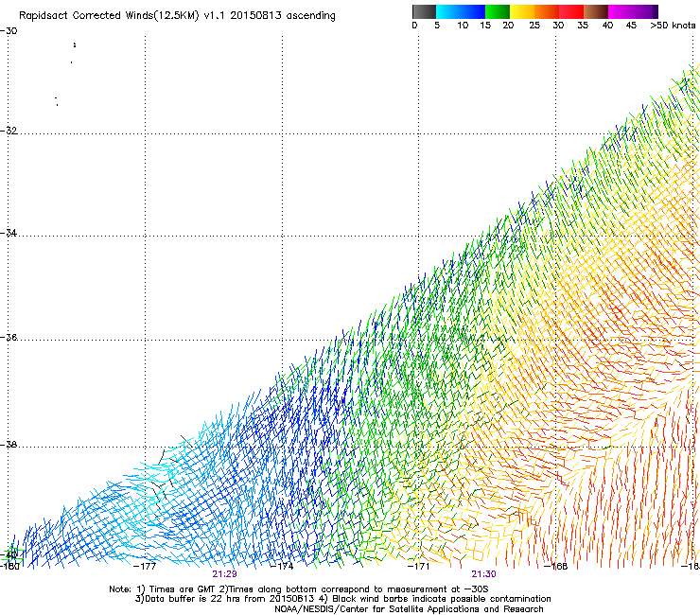This screenshot has width=700, height=615.
Task: Click the magenta 40-45 knots legend segment
Action: point(621,11)
